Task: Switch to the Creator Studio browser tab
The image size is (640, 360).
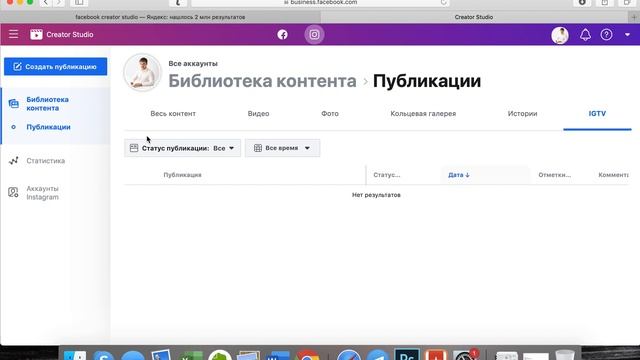Action: pos(474,17)
